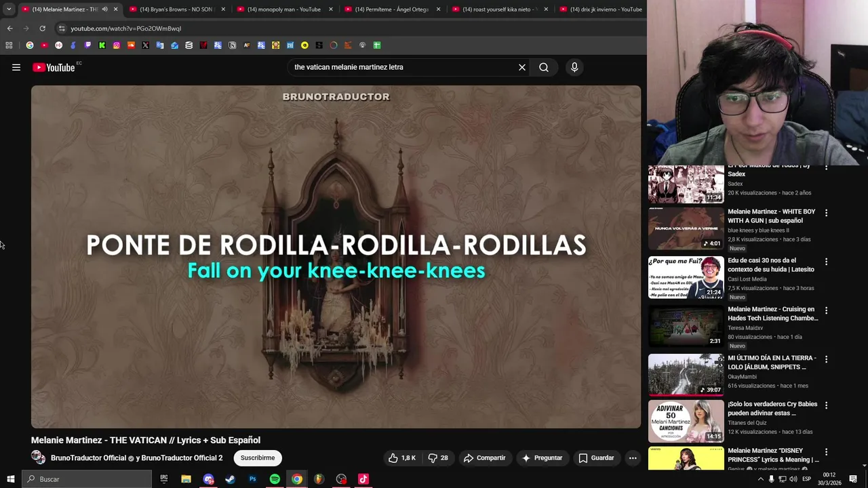
Task: Open the Latesito video title link
Action: [x=771, y=265]
